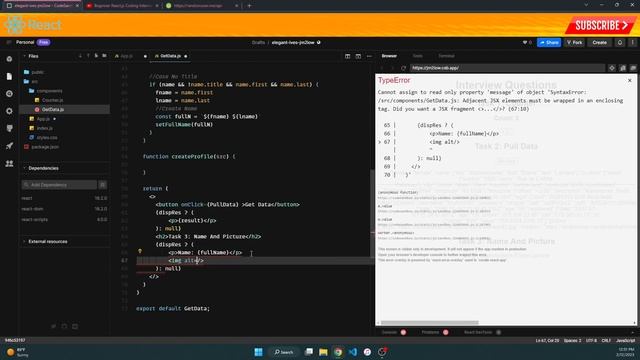This screenshot has height=360, width=640.
Task: Click the Ln 67 cursor position status
Action: 547,340
